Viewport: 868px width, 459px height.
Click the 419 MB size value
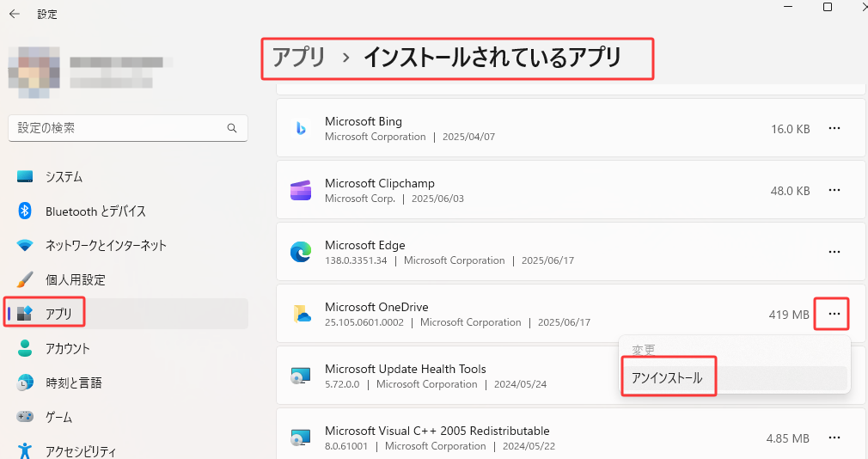789,315
